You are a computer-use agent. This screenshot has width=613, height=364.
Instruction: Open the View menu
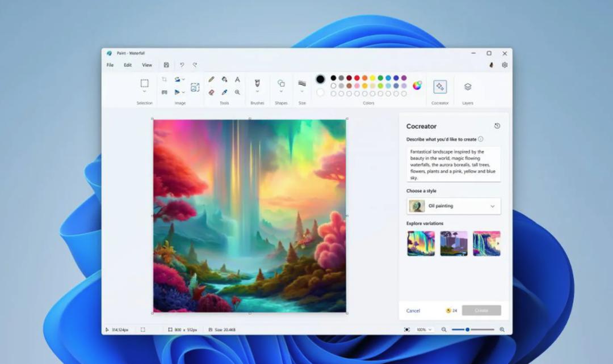pos(147,65)
